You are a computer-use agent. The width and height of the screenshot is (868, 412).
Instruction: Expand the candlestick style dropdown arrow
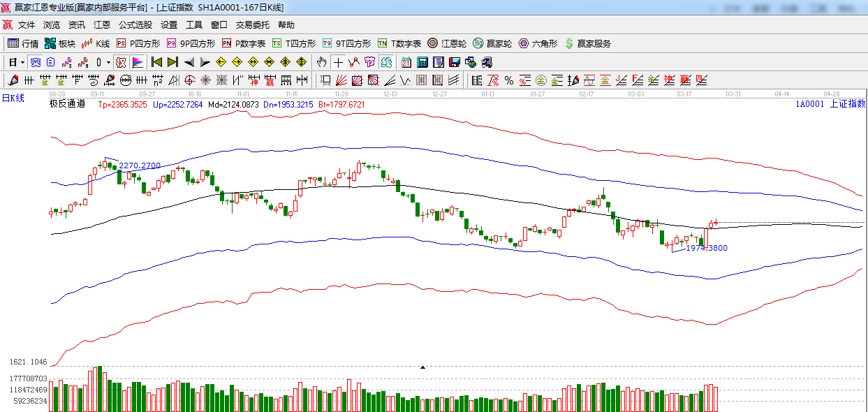pyautogui.click(x=108, y=62)
